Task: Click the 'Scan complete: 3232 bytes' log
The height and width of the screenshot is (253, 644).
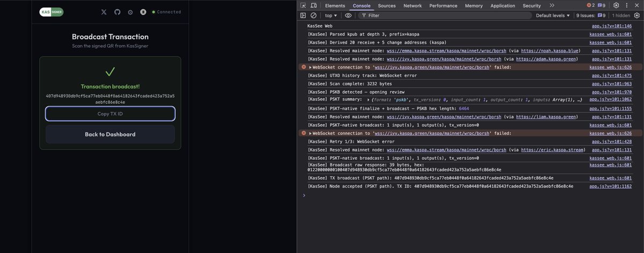Action: point(350,84)
